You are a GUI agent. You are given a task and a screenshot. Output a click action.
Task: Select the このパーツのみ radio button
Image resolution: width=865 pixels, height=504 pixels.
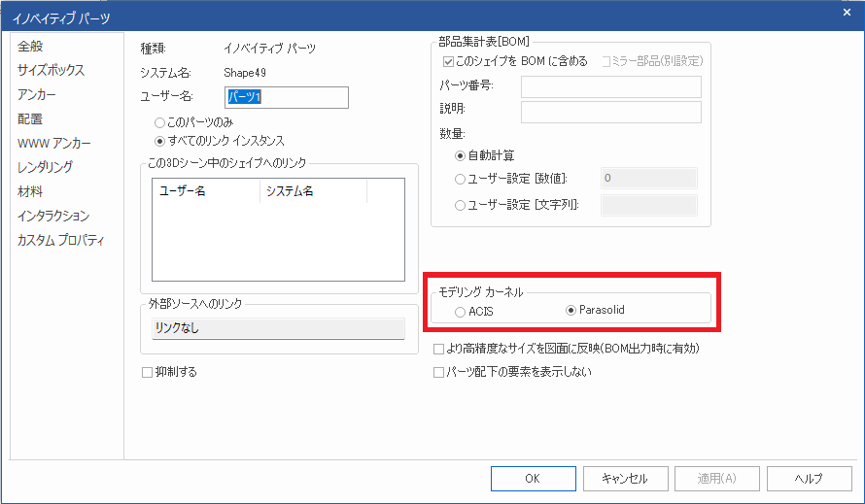coord(160,122)
